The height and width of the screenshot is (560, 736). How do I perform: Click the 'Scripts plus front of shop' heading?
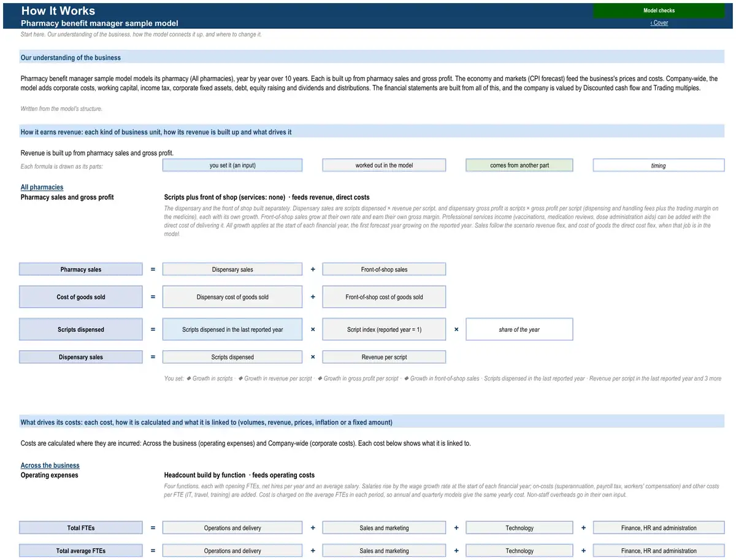267,197
